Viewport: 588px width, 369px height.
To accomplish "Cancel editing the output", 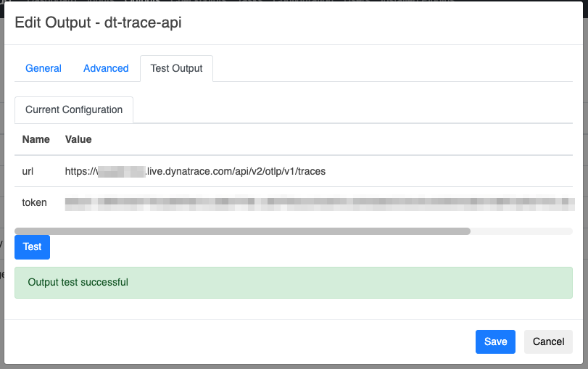I will [x=548, y=341].
